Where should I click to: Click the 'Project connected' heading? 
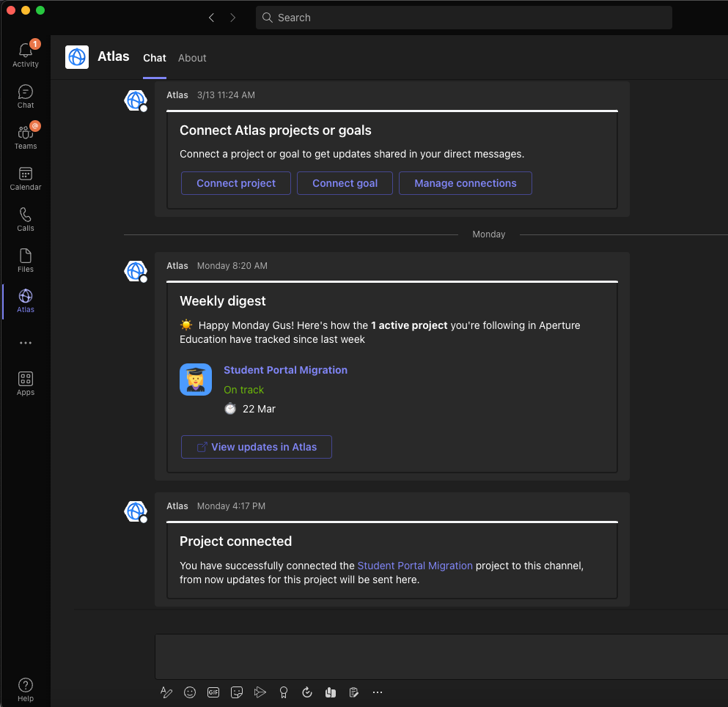236,541
